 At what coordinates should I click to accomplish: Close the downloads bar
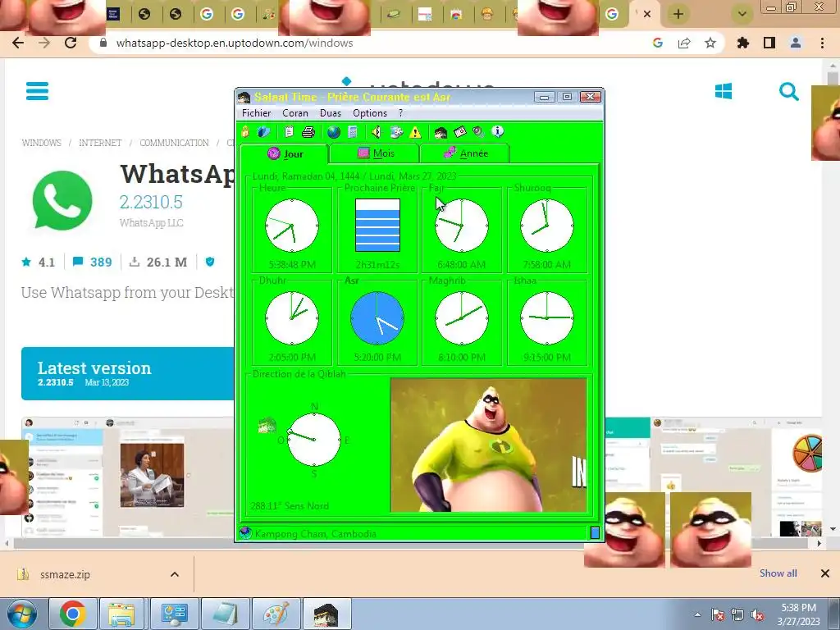tap(825, 573)
